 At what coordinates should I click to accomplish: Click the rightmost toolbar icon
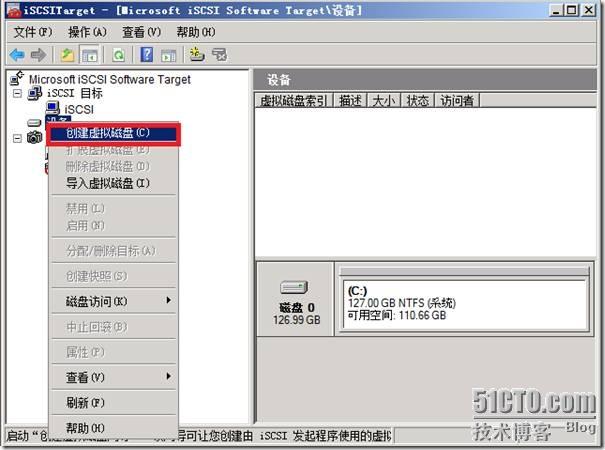coord(220,55)
